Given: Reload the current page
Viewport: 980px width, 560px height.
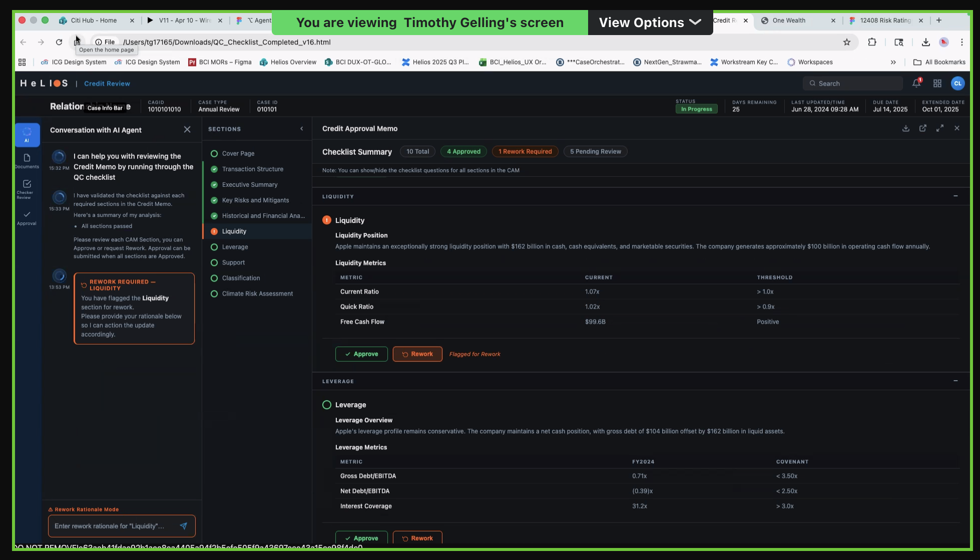Looking at the screenshot, I should 59,42.
